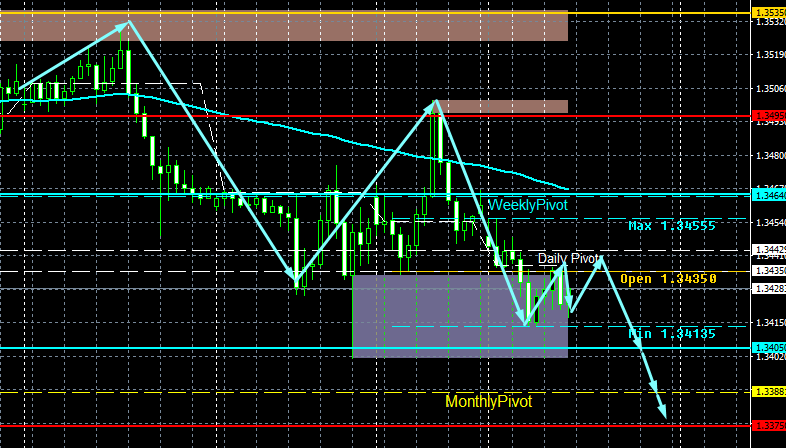This screenshot has height=448, width=786.
Task: Click the yellow 1.35350 price tag
Action: [x=769, y=13]
